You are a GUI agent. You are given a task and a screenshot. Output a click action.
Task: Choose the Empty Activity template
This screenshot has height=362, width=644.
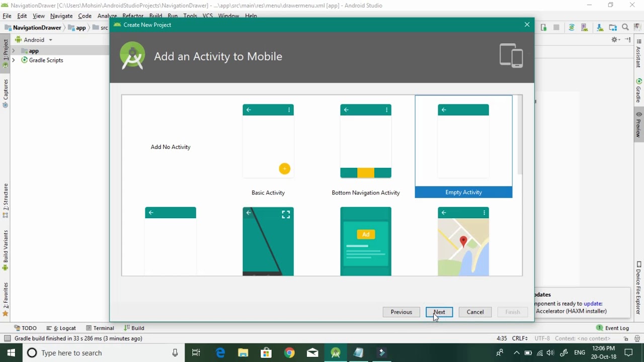coord(463,146)
